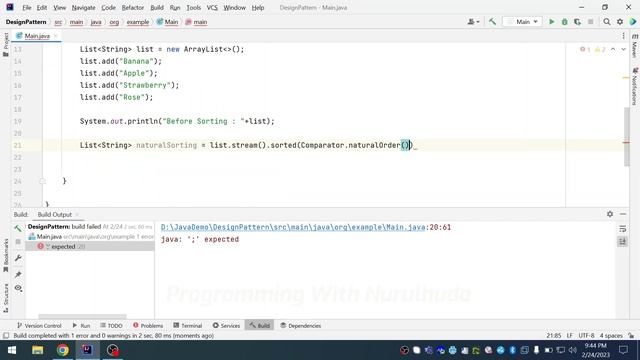Open the user account icon dropdown
The image size is (640, 360).
coord(473,22)
